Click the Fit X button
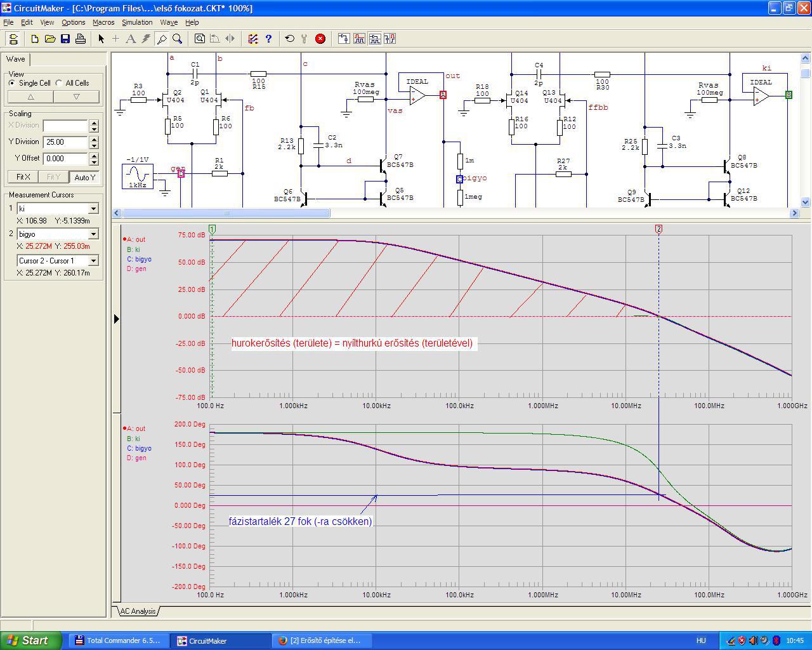 23,177
